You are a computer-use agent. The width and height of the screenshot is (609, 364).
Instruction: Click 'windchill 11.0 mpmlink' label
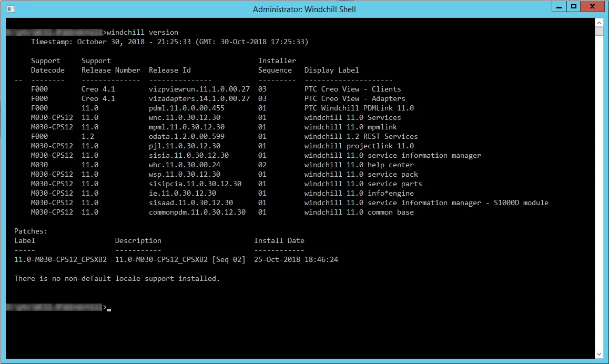click(350, 127)
